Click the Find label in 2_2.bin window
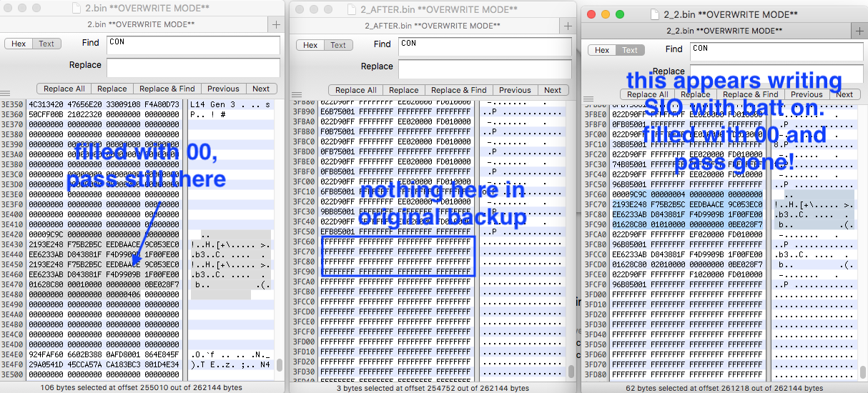Image resolution: width=868 pixels, height=393 pixels. [674, 49]
